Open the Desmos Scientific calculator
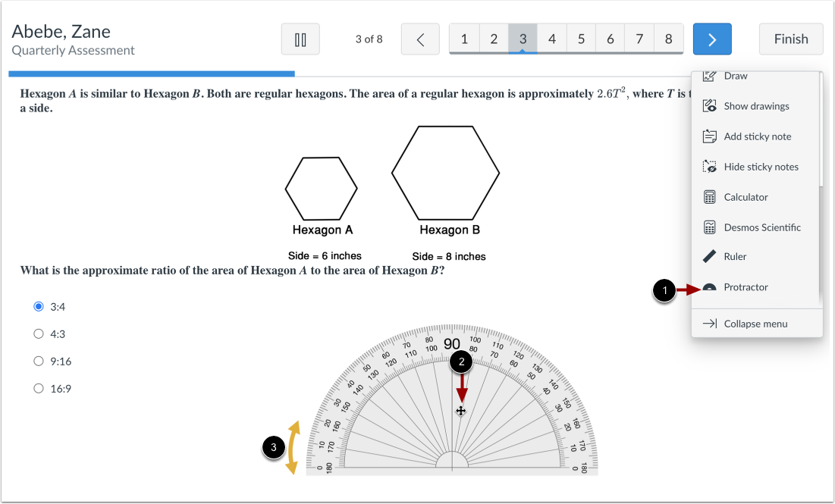Image resolution: width=835 pixels, height=504 pixels. [x=709, y=227]
